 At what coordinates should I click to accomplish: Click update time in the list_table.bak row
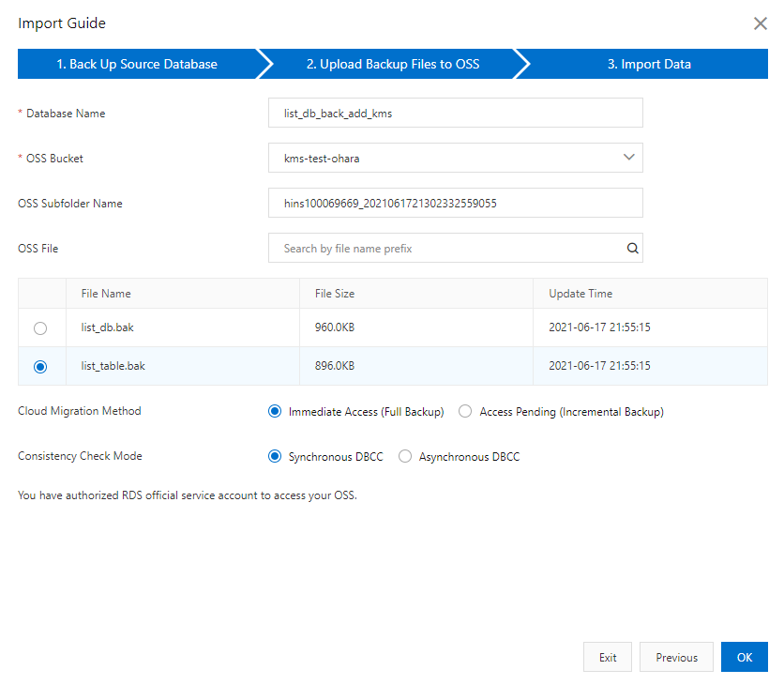599,366
